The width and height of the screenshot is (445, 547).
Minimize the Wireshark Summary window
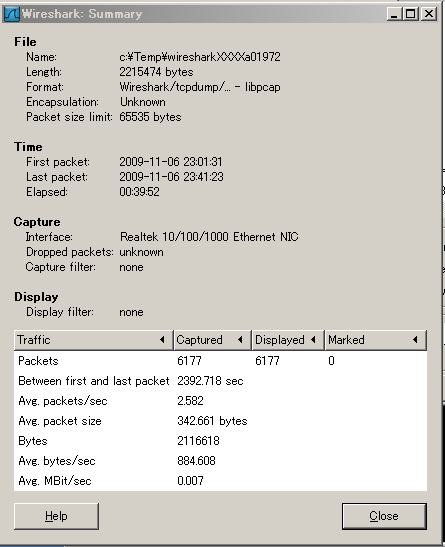click(394, 14)
